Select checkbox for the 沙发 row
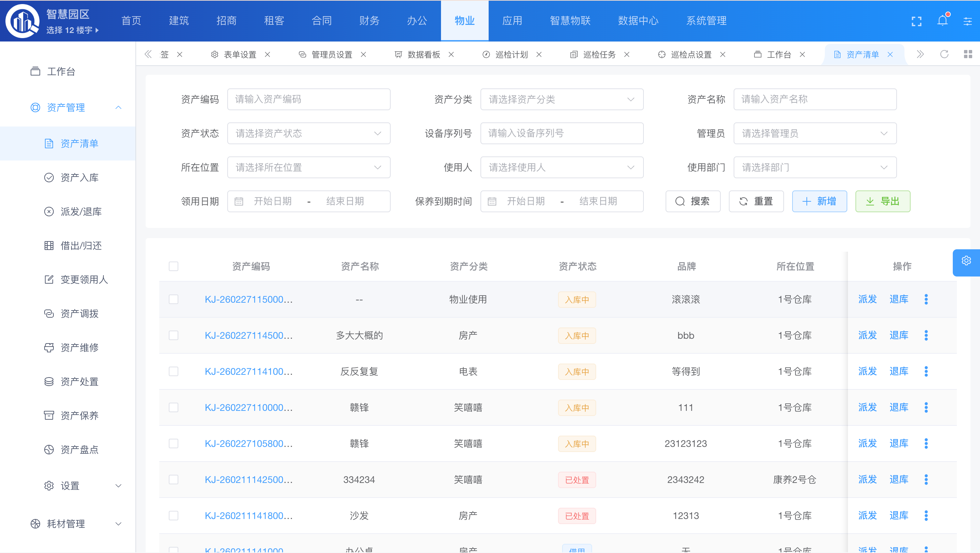 pyautogui.click(x=174, y=516)
